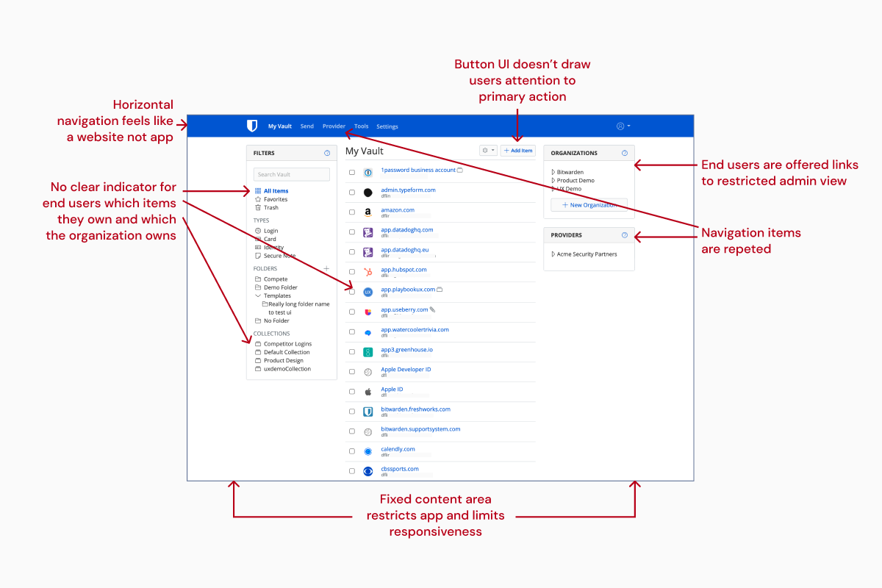Screen dimensions: 882x588
Task: Open the Filters help icon
Action: point(327,153)
